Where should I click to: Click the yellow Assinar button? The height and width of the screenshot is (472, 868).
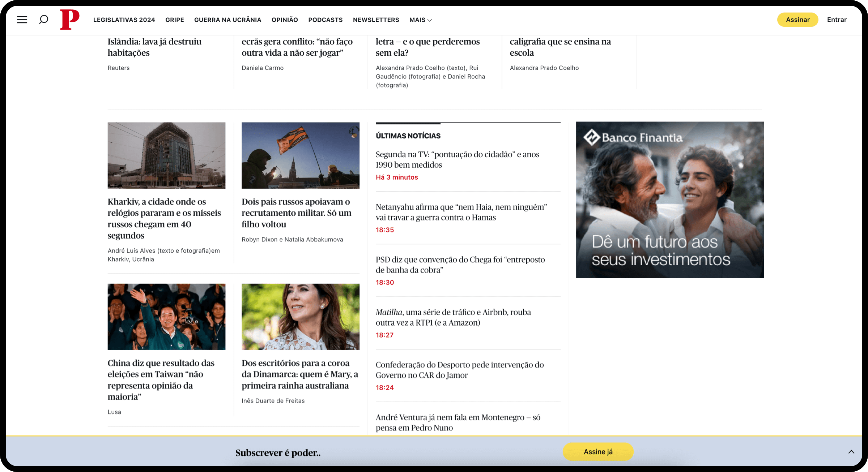click(797, 20)
